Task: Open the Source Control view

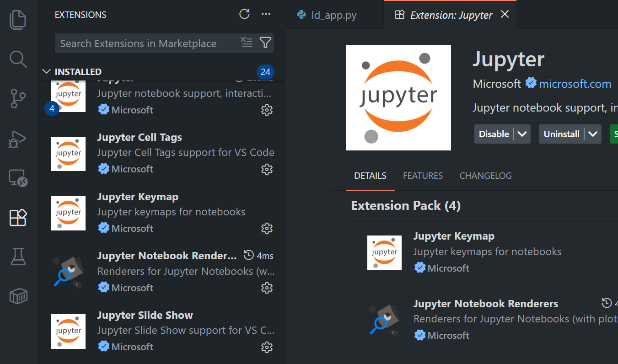Action: click(18, 98)
